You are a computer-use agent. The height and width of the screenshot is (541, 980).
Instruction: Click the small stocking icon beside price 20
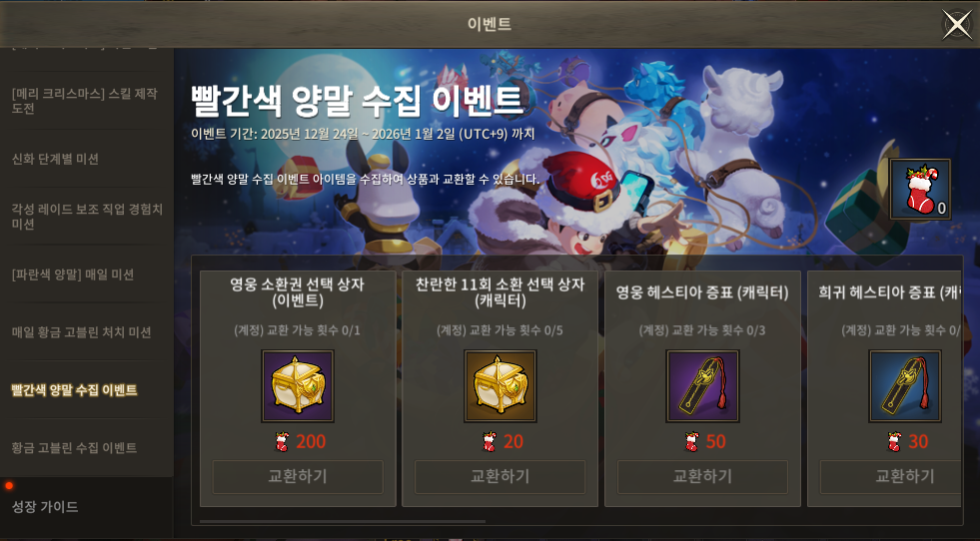tap(490, 441)
